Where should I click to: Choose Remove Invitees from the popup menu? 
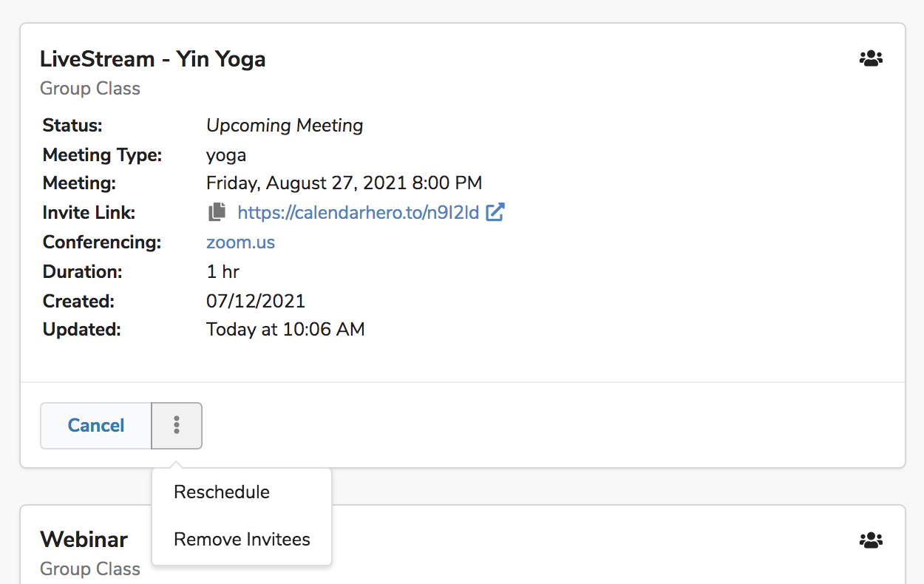click(x=242, y=540)
